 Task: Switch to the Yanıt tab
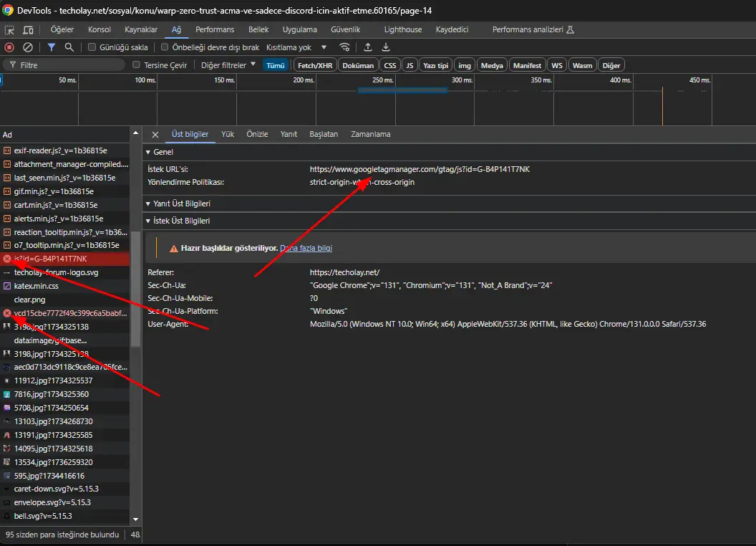click(x=289, y=134)
